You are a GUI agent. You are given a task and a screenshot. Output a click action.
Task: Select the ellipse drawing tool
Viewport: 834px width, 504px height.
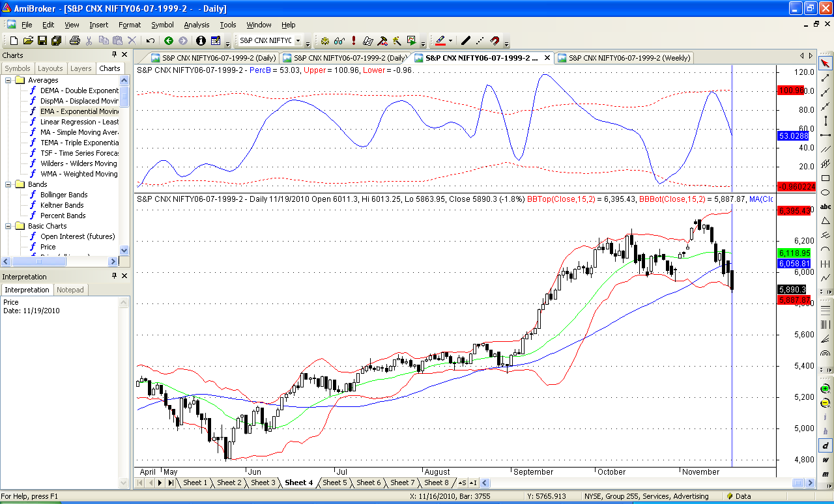click(x=826, y=192)
